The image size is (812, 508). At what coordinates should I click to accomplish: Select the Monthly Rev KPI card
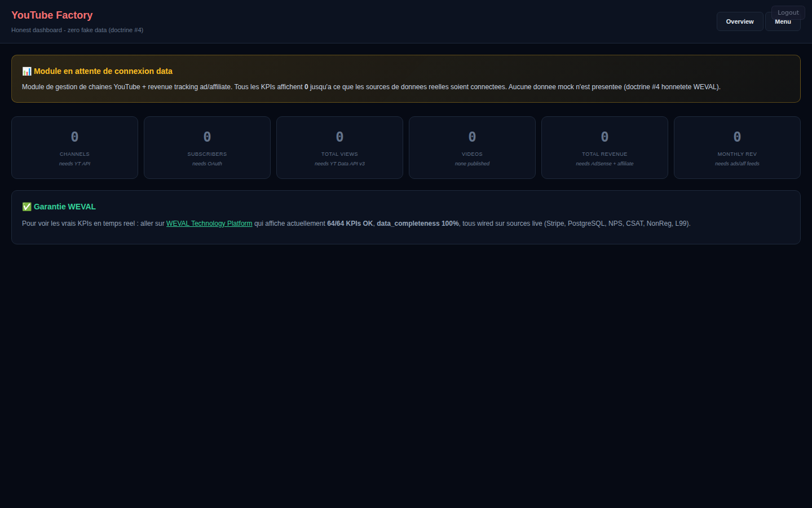(x=737, y=148)
